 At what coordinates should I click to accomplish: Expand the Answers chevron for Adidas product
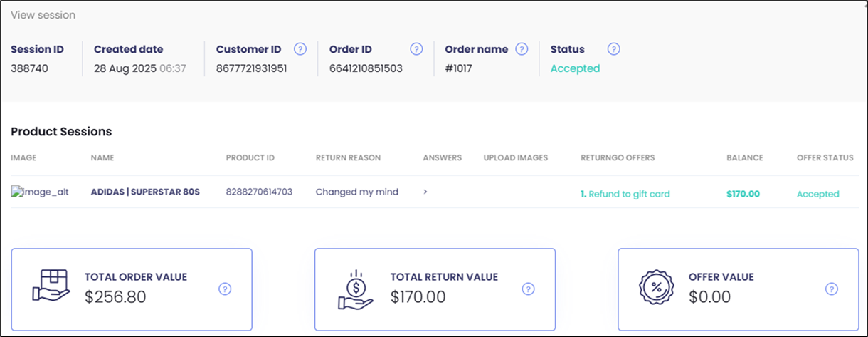[425, 192]
